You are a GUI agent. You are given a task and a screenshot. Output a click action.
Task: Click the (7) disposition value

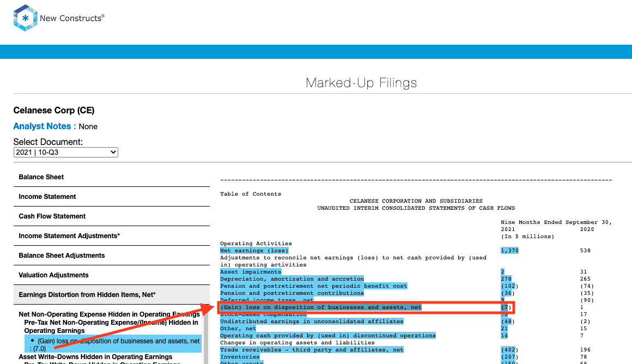pyautogui.click(x=506, y=307)
